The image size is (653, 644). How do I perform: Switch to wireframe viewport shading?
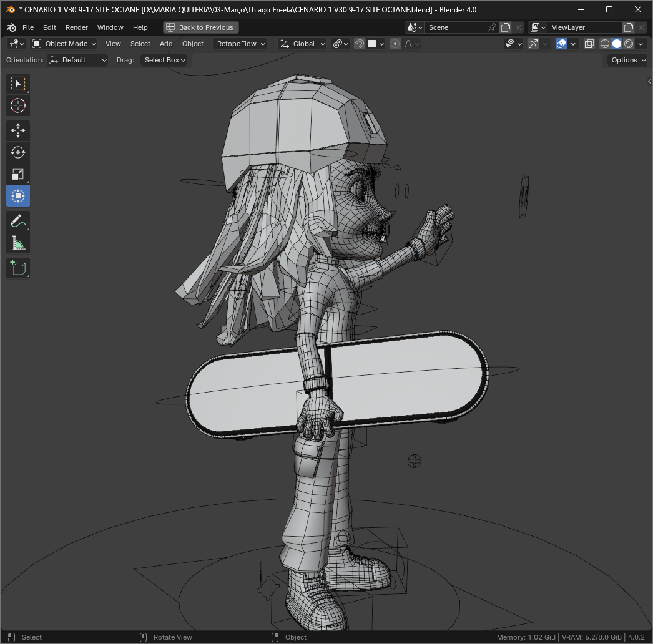tap(605, 44)
